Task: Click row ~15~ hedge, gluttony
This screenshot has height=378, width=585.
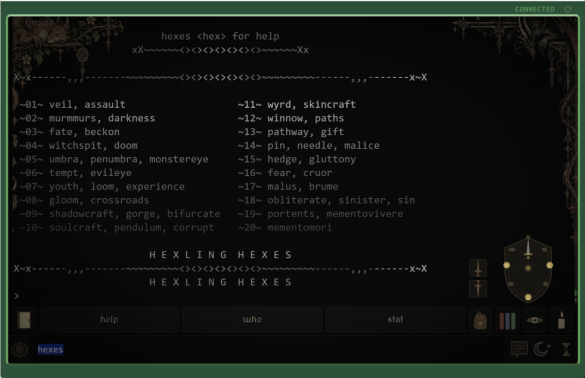Action: click(297, 159)
